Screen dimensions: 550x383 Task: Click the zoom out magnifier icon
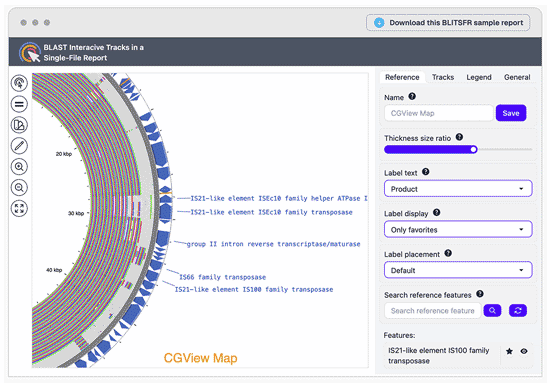(x=19, y=188)
